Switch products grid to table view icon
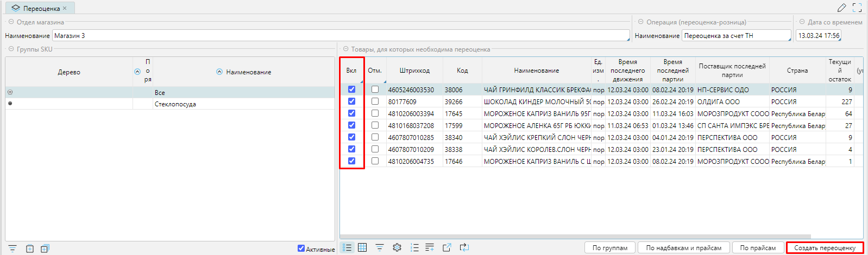This screenshot has height=255, width=868. click(362, 247)
